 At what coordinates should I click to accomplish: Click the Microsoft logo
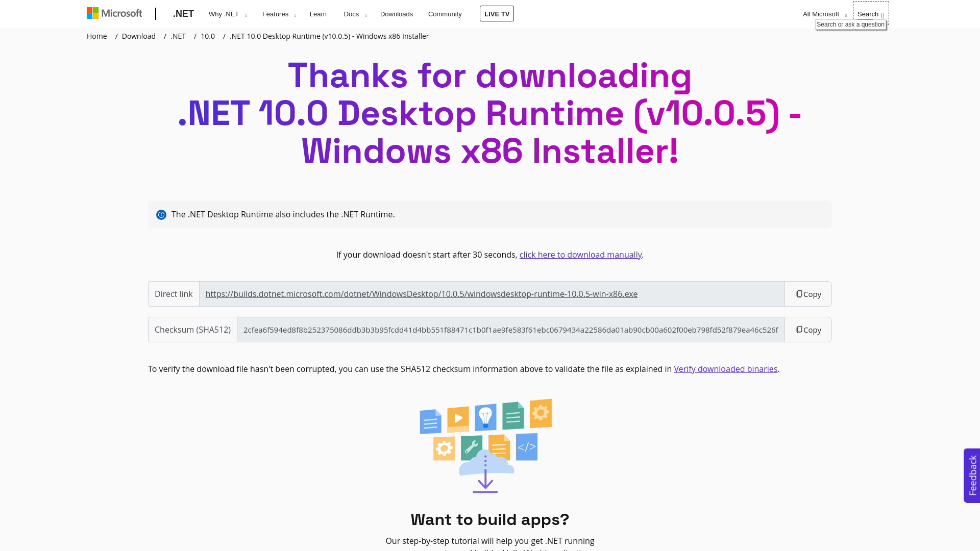point(114,13)
